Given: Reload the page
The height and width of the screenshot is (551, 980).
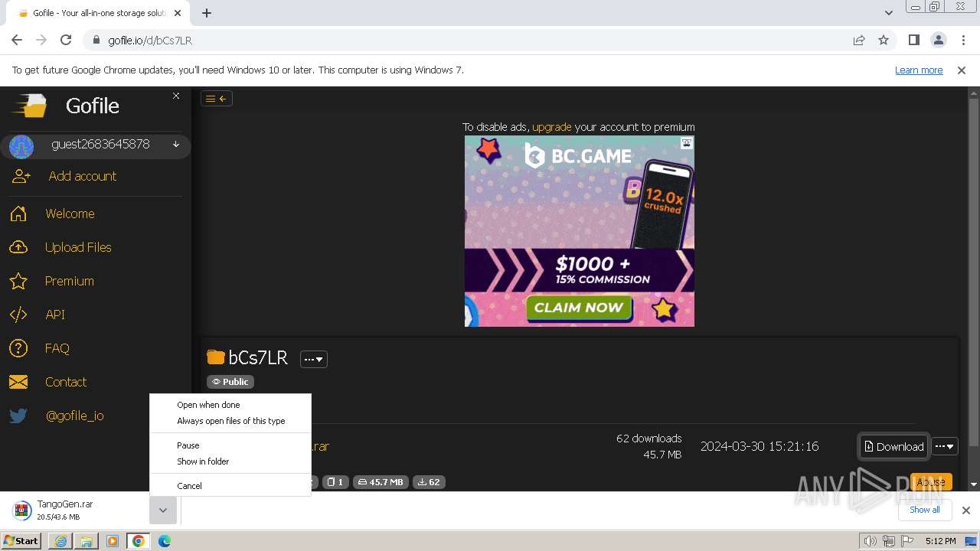Looking at the screenshot, I should pyautogui.click(x=66, y=40).
